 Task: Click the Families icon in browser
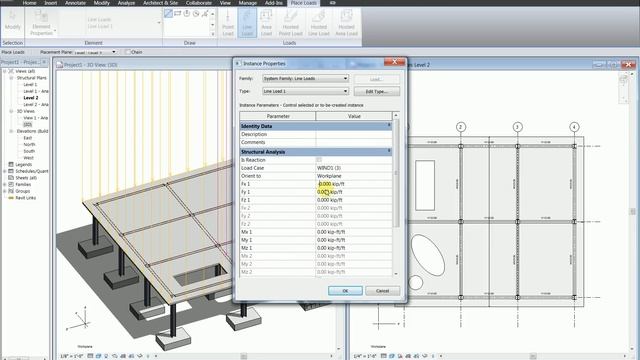tap(11, 184)
